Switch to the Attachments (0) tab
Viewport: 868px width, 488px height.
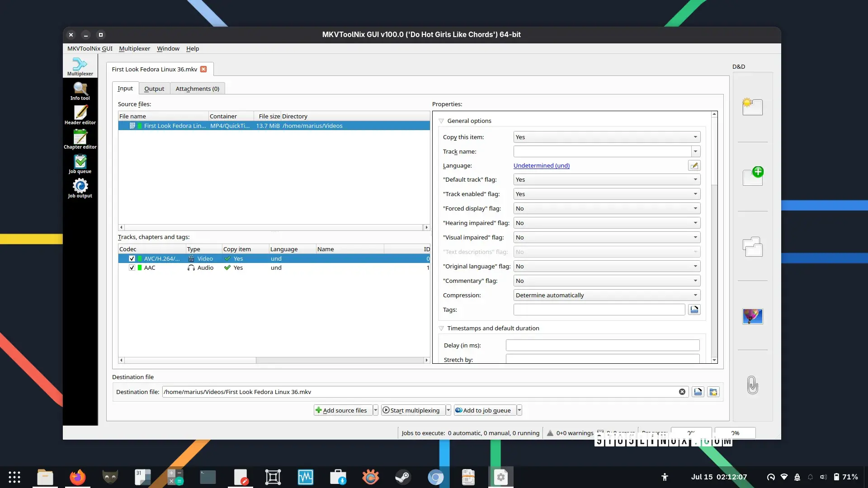(x=198, y=89)
